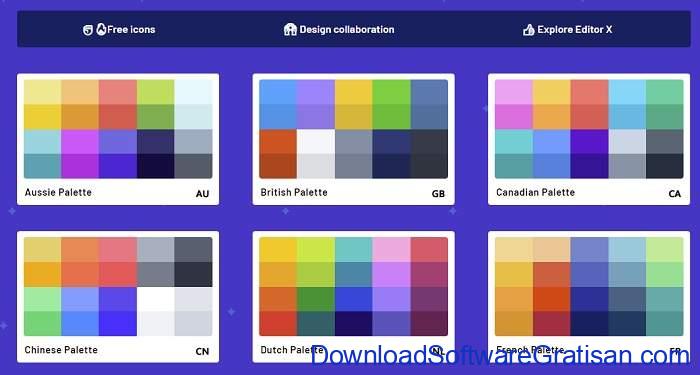Click the AU country code
The height and width of the screenshot is (375, 700).
202,194
